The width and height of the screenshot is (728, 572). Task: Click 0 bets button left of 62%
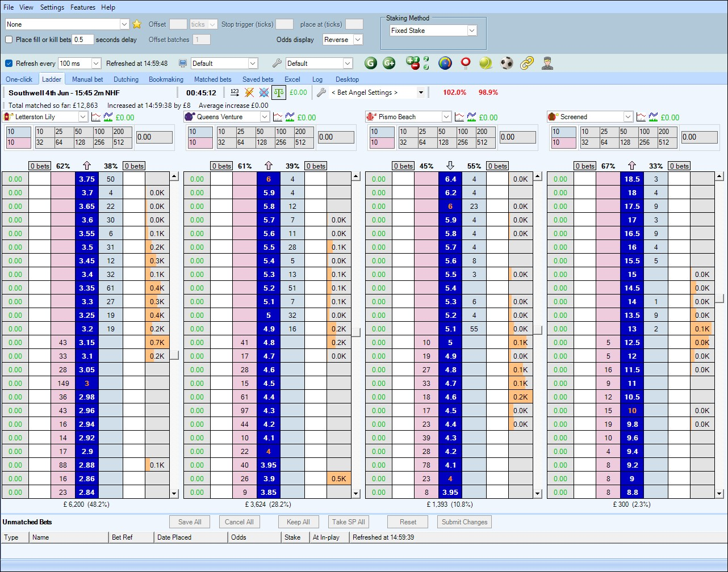40,166
